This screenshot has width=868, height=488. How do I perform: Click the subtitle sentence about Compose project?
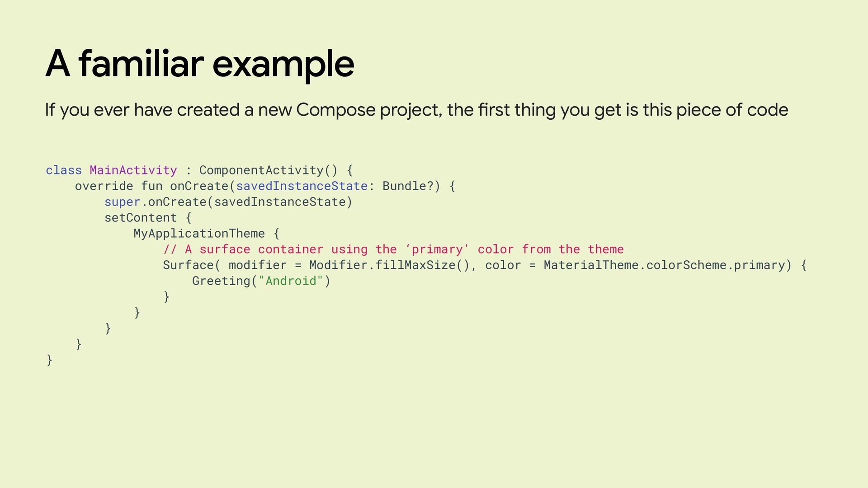tap(416, 110)
